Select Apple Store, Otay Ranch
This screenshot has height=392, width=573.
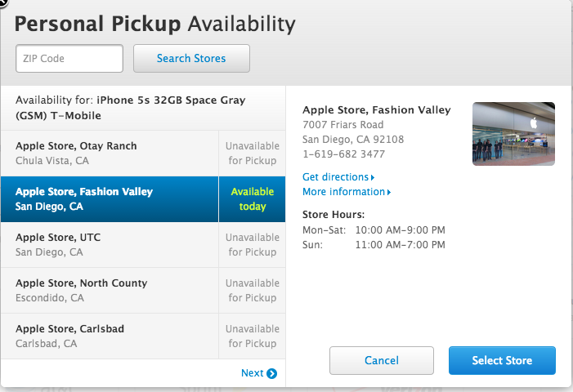[x=110, y=154]
